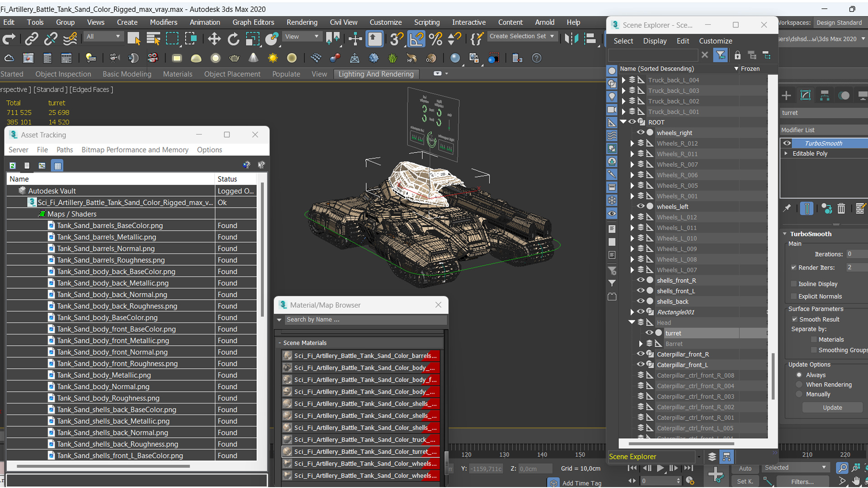Toggle Smooth Result checkbox

[x=794, y=319]
